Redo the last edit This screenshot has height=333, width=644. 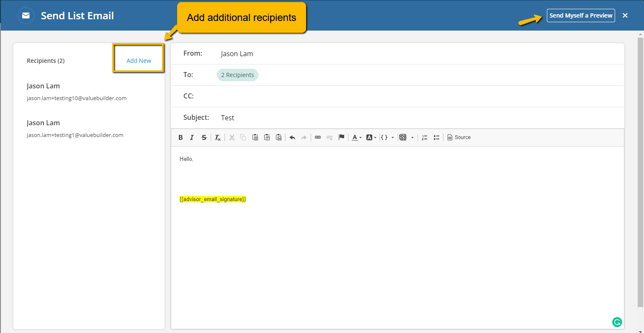304,137
